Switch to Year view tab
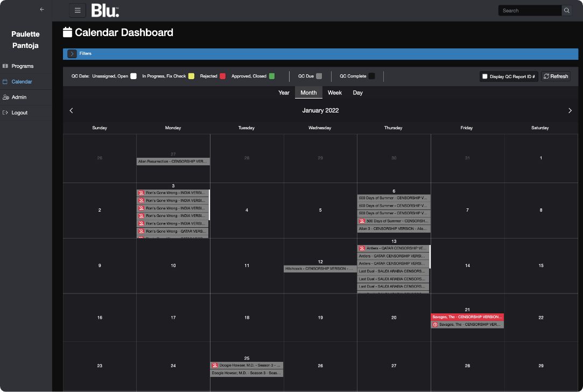The height and width of the screenshot is (392, 583). coord(284,93)
